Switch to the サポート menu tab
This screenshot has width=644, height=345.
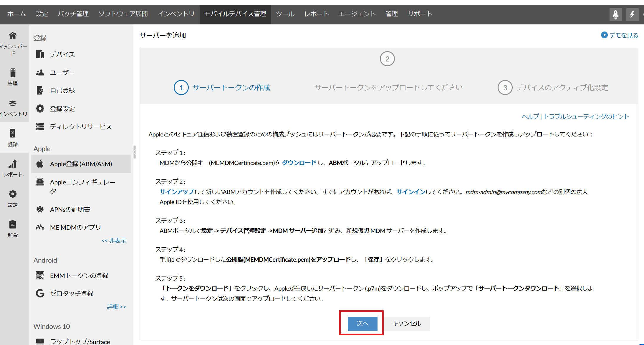pos(420,14)
